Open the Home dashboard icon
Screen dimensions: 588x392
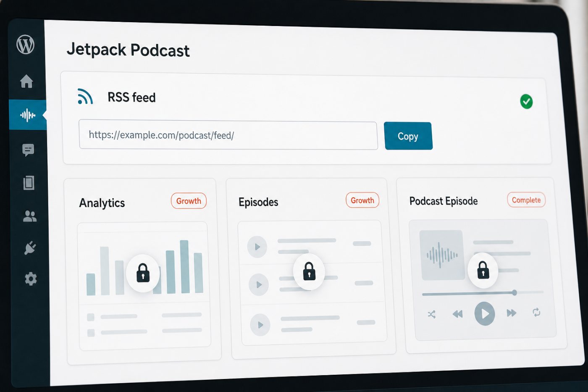(x=26, y=81)
